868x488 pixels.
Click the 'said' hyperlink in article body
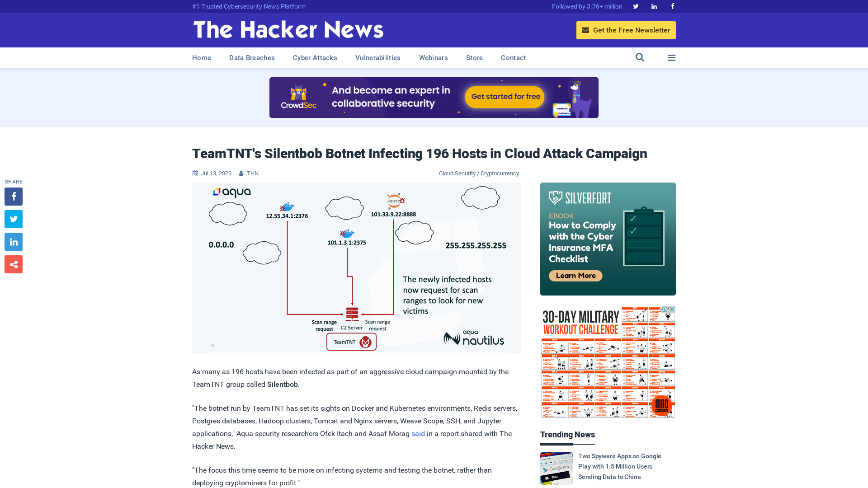point(418,433)
